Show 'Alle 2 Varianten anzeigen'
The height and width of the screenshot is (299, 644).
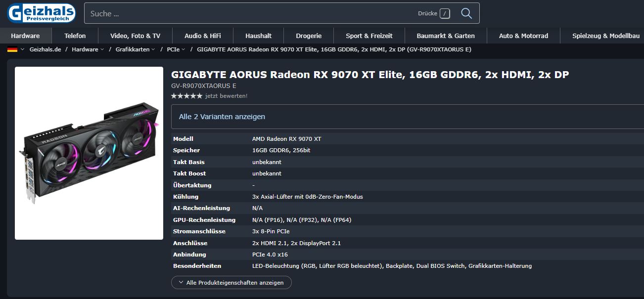(221, 117)
